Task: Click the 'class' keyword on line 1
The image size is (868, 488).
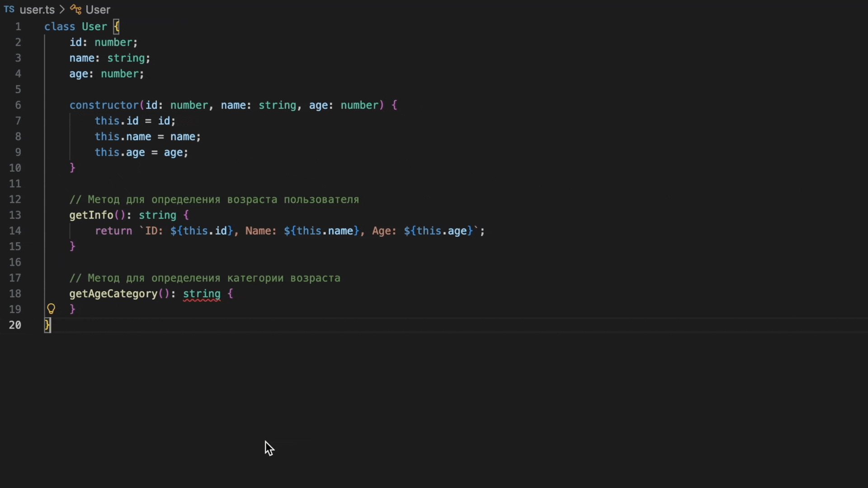Action: [60, 27]
